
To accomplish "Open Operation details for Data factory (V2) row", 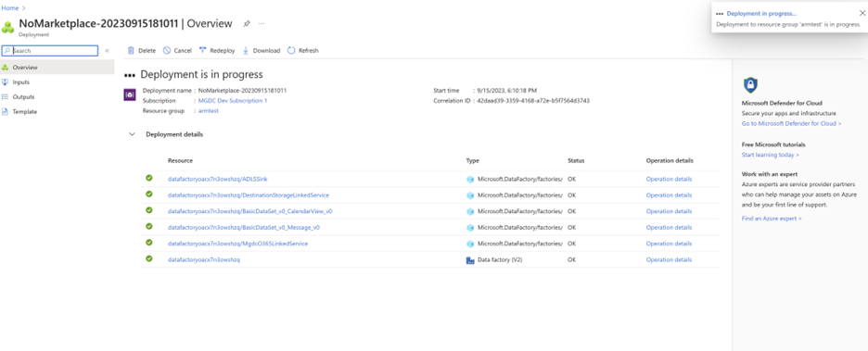I will pos(669,260).
